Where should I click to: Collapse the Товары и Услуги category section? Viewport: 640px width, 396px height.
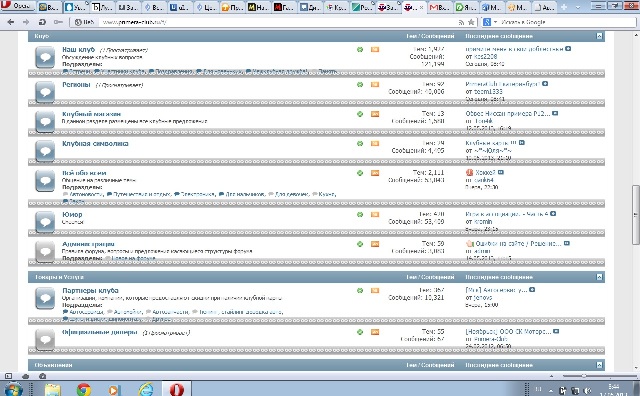(599, 277)
